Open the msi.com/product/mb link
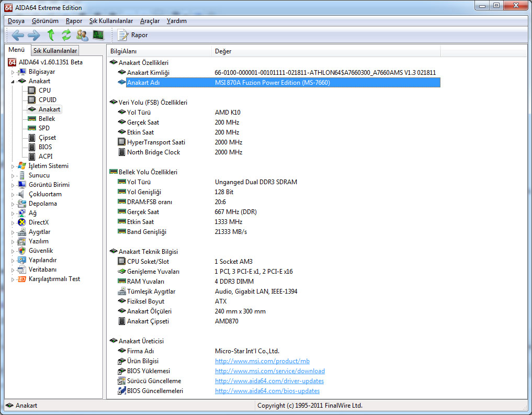The image size is (532, 415). 262,361
